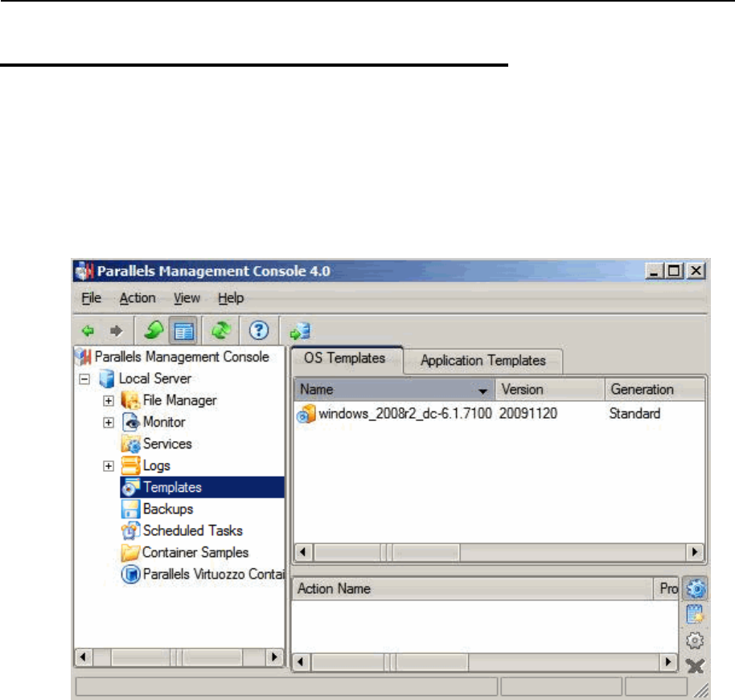Click the green up-level arrow toolbar icon

coord(154,330)
